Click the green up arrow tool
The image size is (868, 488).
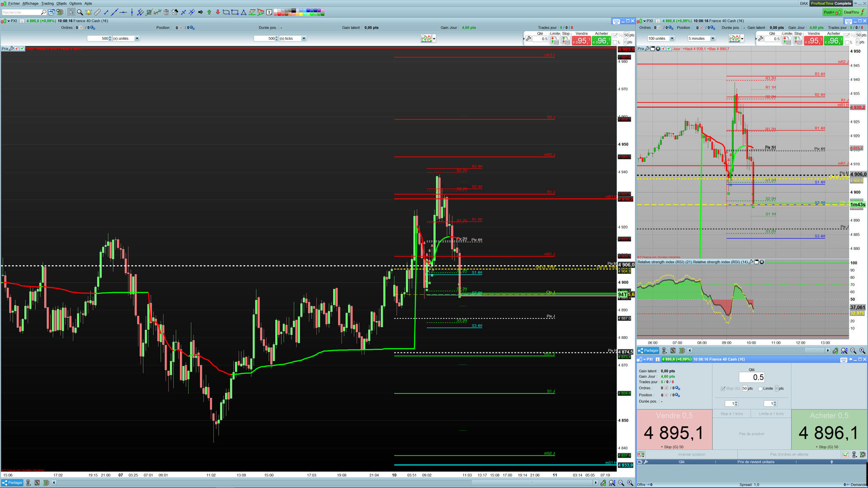point(209,12)
